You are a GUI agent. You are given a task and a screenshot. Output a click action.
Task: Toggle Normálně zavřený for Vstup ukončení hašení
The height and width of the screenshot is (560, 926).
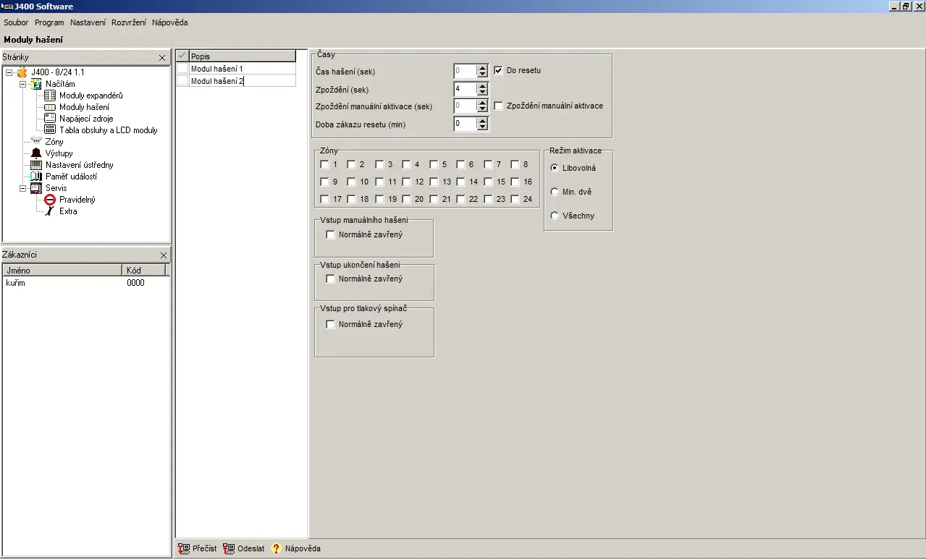coord(331,279)
